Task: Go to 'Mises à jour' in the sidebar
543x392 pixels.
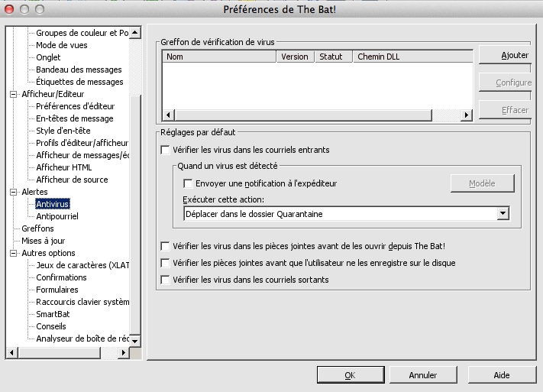Action: [x=43, y=241]
